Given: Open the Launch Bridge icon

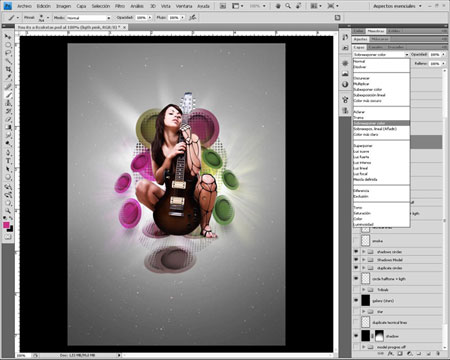Looking at the screenshot, I should pyautogui.click(x=223, y=6).
